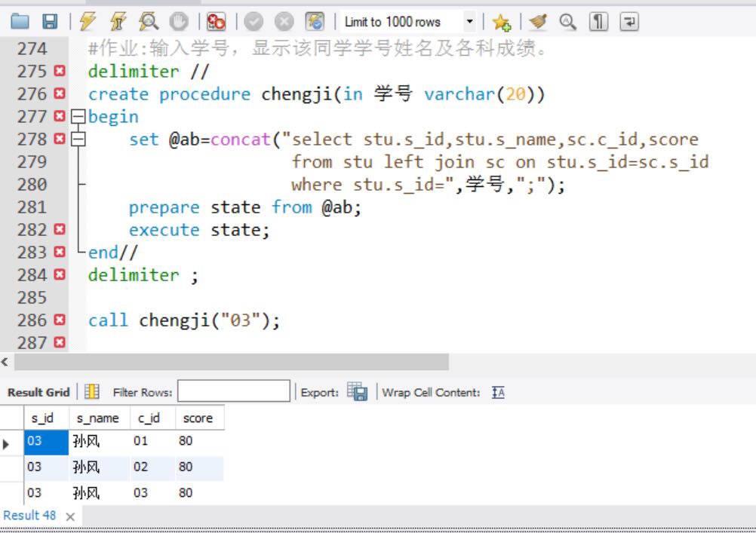Toggle Wrap Cell Content icon
The width and height of the screenshot is (756, 533).
tap(498, 392)
